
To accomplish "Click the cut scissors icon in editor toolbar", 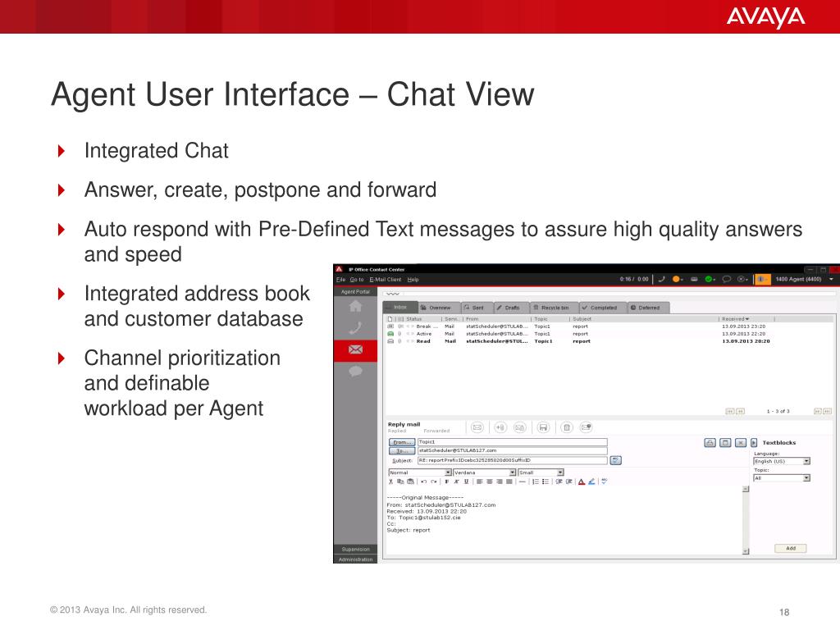I will point(391,482).
